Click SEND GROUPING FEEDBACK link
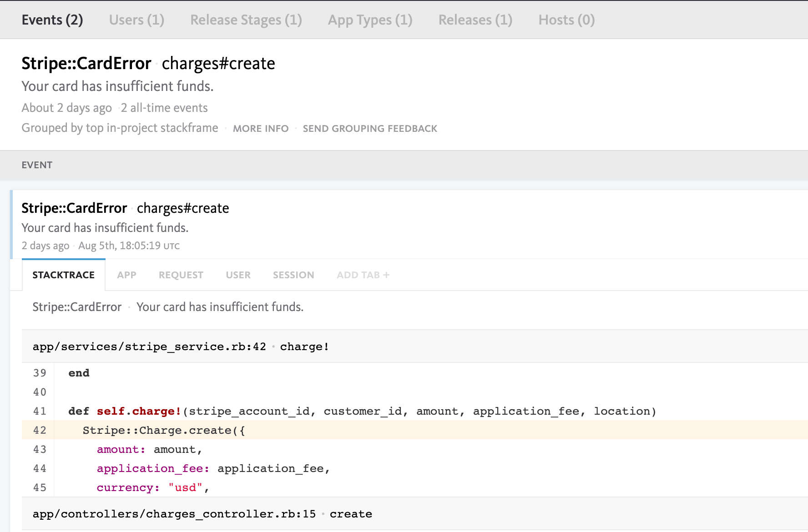 (x=370, y=129)
